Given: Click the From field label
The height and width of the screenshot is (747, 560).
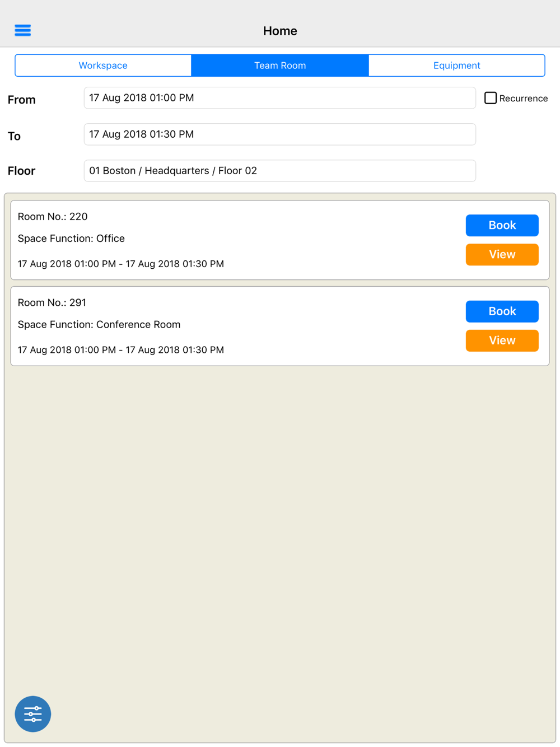Looking at the screenshot, I should pyautogui.click(x=22, y=100).
